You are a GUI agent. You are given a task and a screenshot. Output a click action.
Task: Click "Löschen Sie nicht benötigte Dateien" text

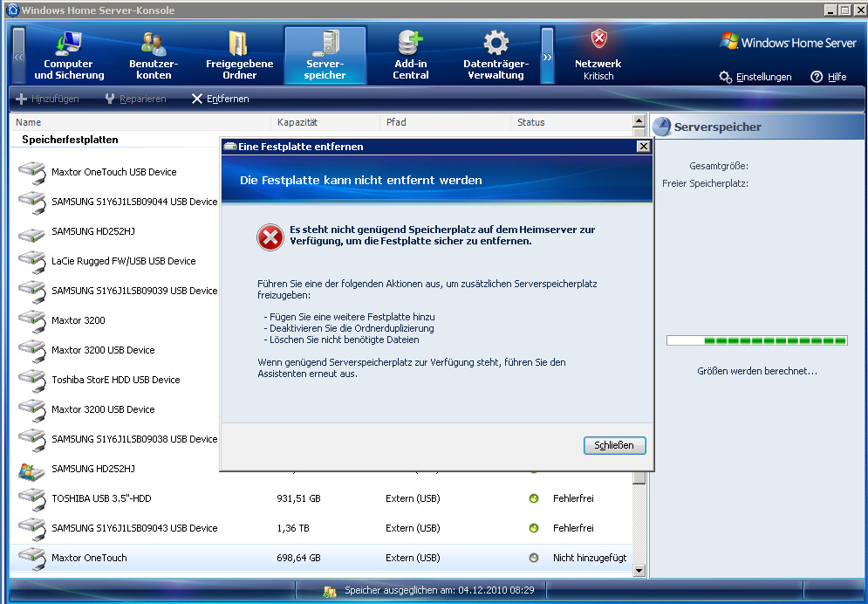345,340
